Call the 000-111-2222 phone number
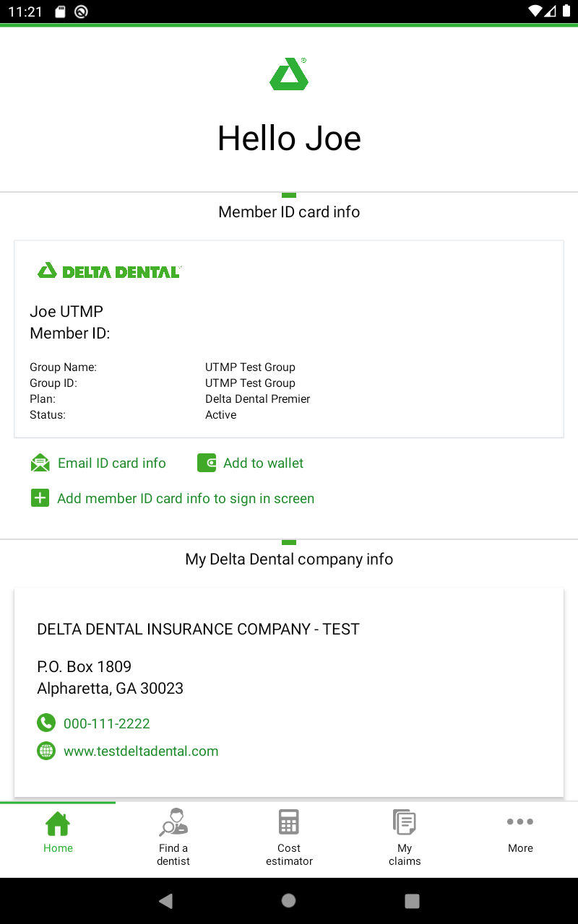 [107, 723]
